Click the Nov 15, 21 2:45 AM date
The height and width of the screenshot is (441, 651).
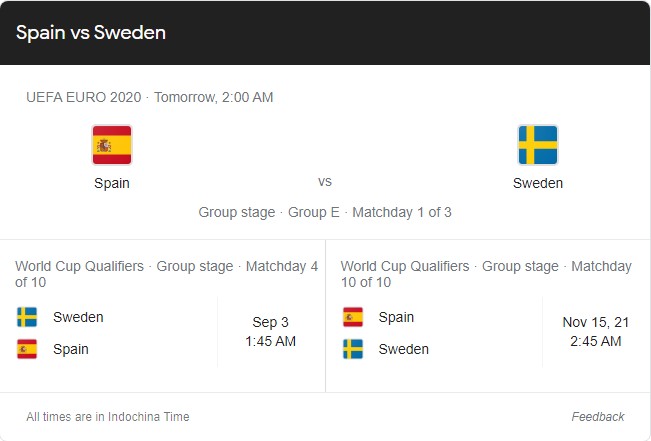[x=596, y=332]
